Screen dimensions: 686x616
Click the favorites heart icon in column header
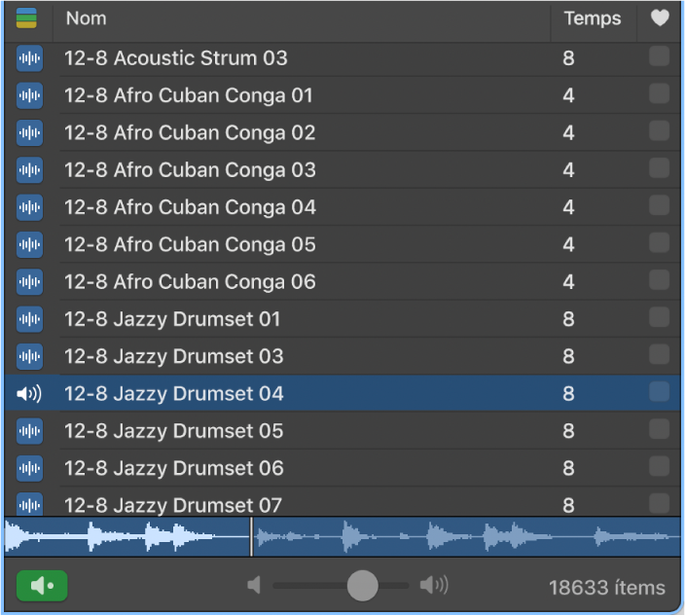(660, 18)
